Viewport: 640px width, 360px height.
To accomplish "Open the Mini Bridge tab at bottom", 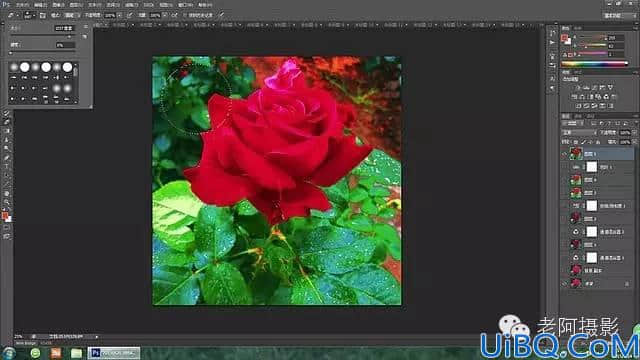I will tap(26, 343).
